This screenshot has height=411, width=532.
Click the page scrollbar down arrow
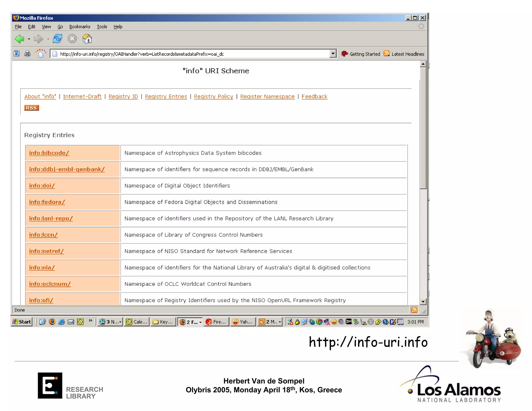click(423, 302)
